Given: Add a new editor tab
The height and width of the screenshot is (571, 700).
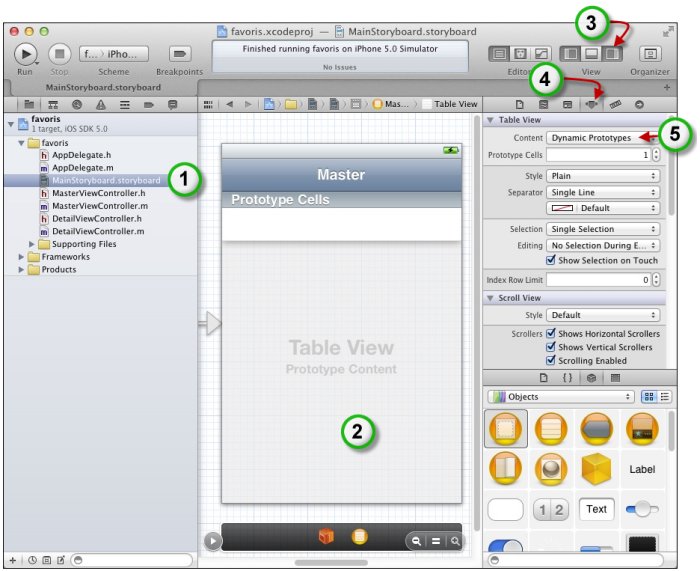Looking at the screenshot, I should (x=667, y=88).
